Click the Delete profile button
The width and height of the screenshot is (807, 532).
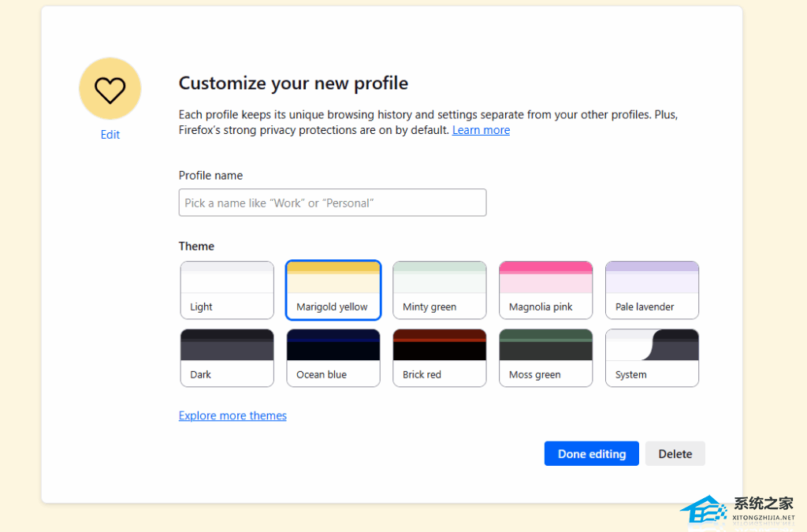point(675,454)
